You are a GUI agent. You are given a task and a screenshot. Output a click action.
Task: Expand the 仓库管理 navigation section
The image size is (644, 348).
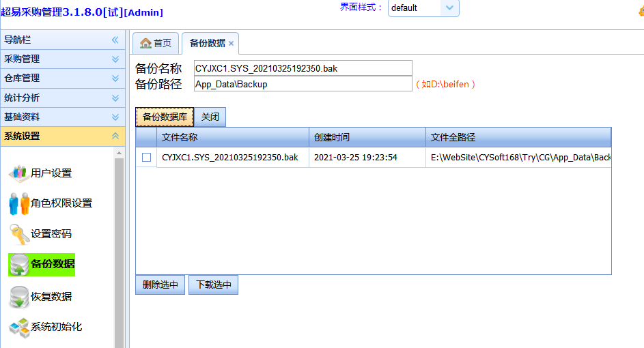115,78
